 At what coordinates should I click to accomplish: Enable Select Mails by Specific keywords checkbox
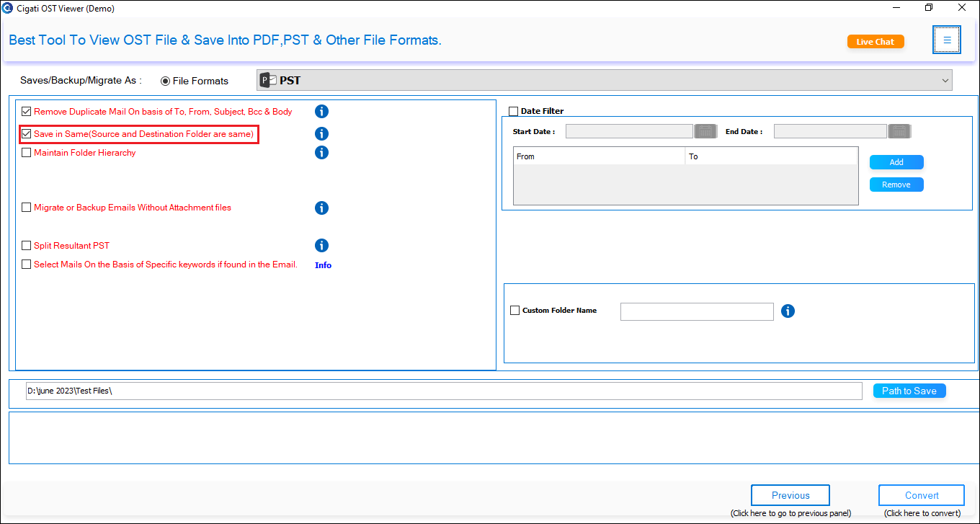tap(27, 265)
